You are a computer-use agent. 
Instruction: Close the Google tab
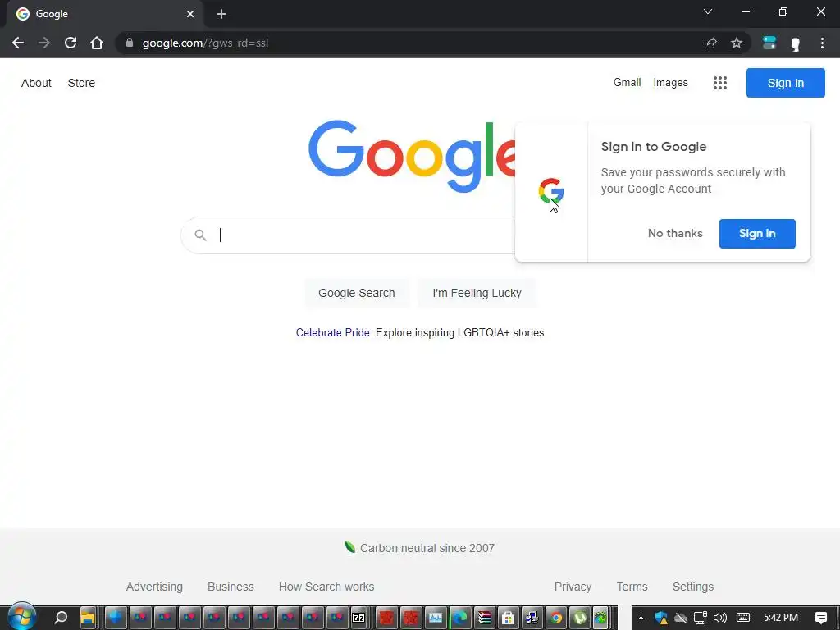[190, 14]
